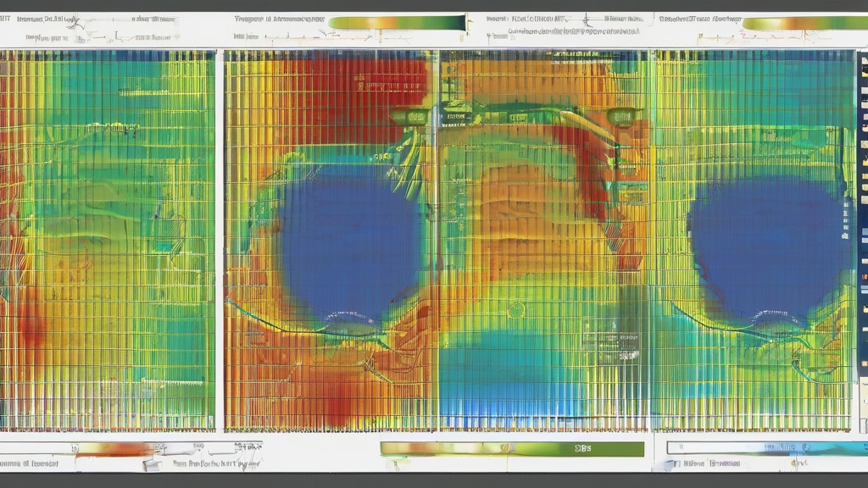This screenshot has width=868, height=488.
Task: Click the green-orange gradient color bar at top center
Action: (x=397, y=23)
